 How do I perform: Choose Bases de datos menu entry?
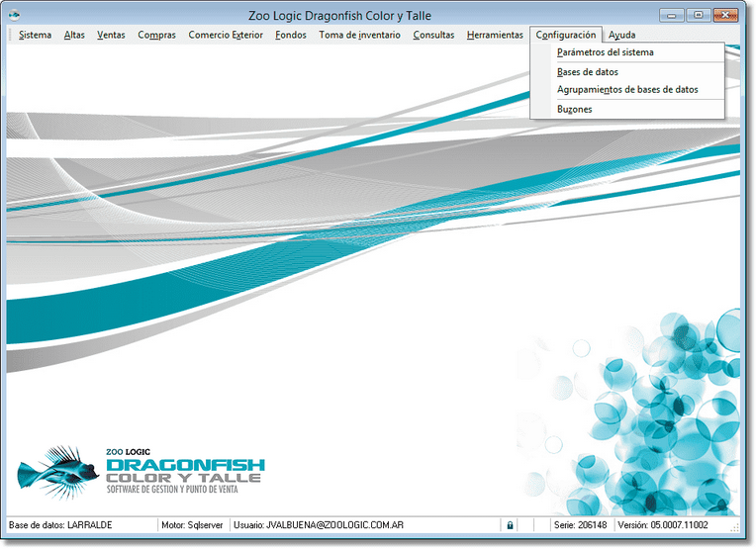(x=627, y=72)
